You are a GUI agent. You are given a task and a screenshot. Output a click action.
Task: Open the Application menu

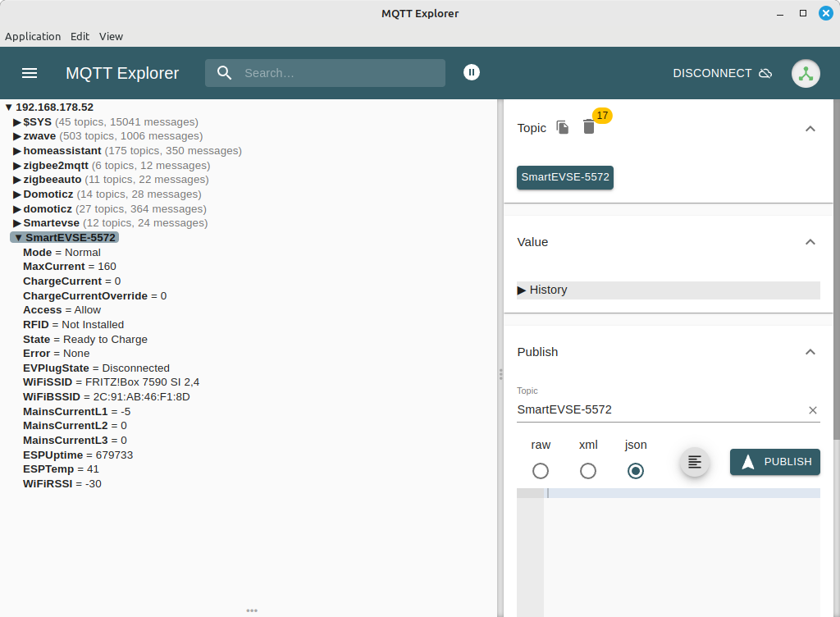tap(33, 36)
